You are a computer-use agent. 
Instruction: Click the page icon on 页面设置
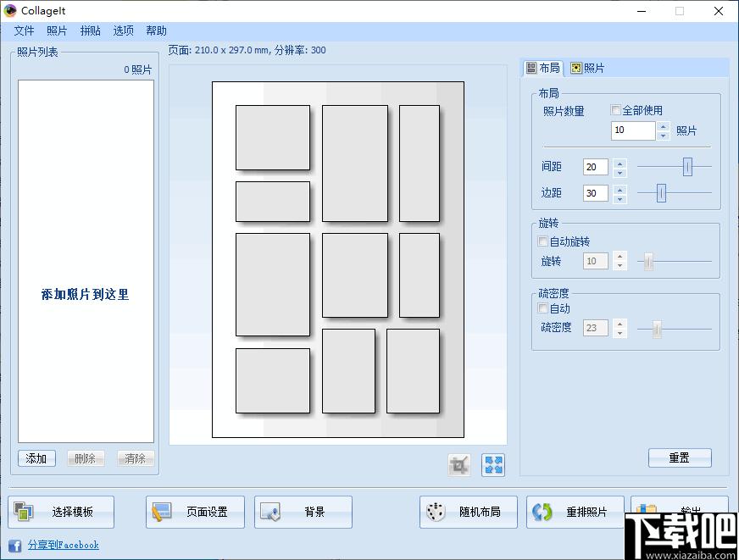[162, 512]
